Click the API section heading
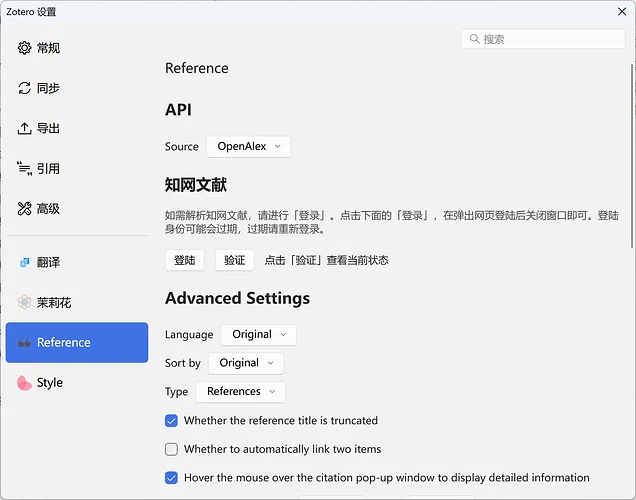Screen dimensions: 636x500 (x=178, y=110)
